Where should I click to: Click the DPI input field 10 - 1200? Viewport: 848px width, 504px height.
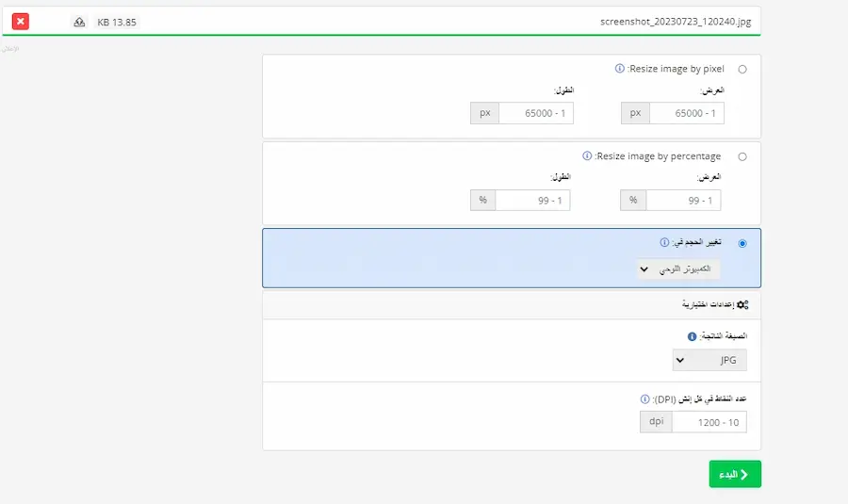point(709,422)
